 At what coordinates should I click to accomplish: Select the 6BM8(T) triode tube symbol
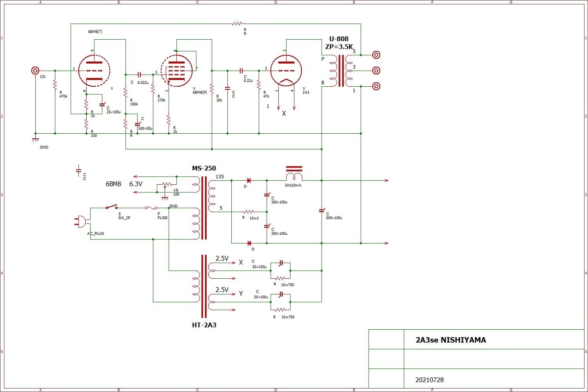click(93, 70)
